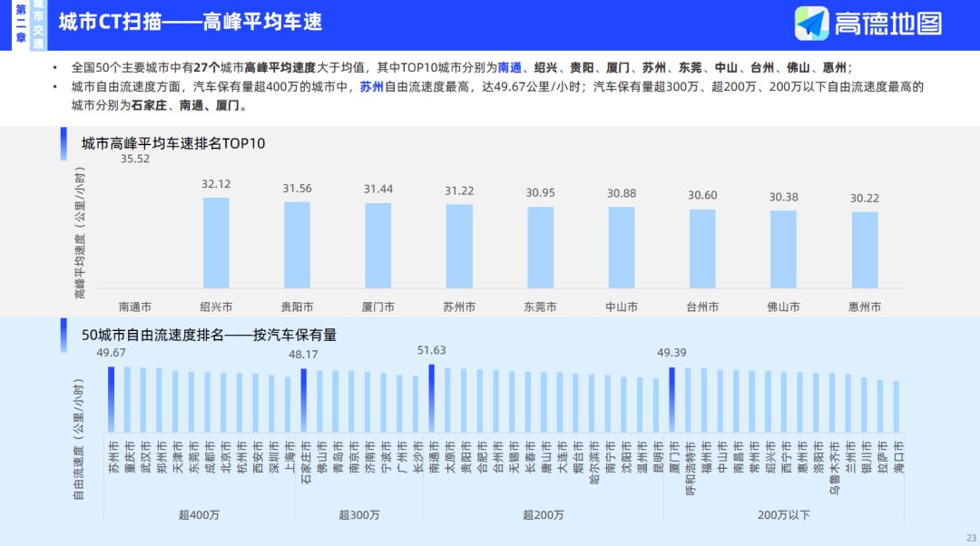The image size is (980, 546).
Task: Click the page number 23
Action: [x=971, y=538]
